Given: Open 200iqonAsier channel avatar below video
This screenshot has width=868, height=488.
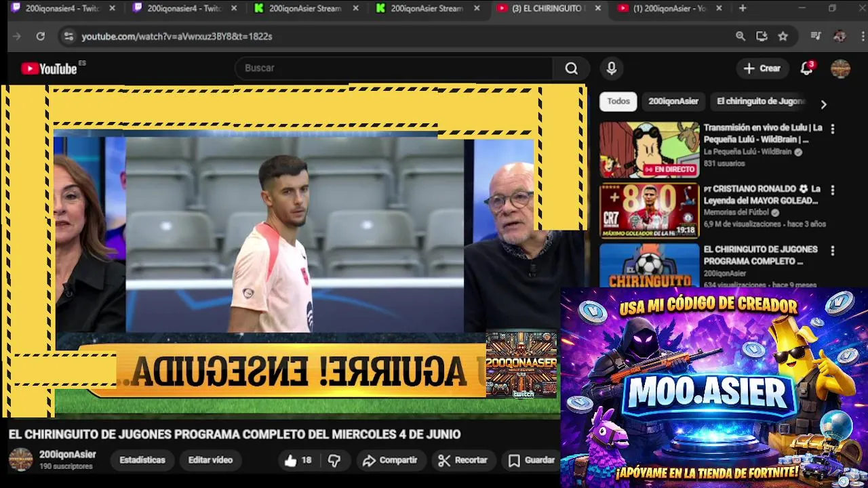Looking at the screenshot, I should [20, 460].
